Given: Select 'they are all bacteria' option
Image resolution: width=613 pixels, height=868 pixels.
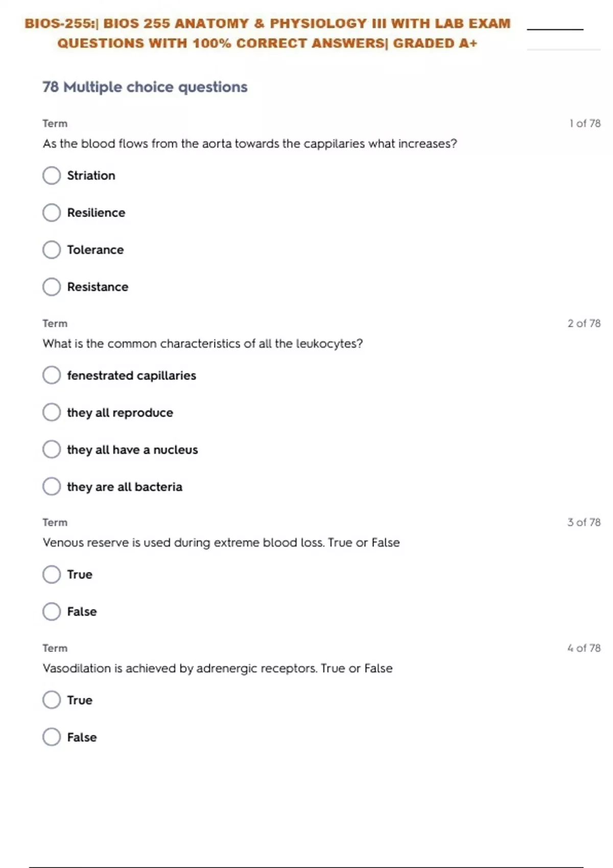Looking at the screenshot, I should point(52,487).
